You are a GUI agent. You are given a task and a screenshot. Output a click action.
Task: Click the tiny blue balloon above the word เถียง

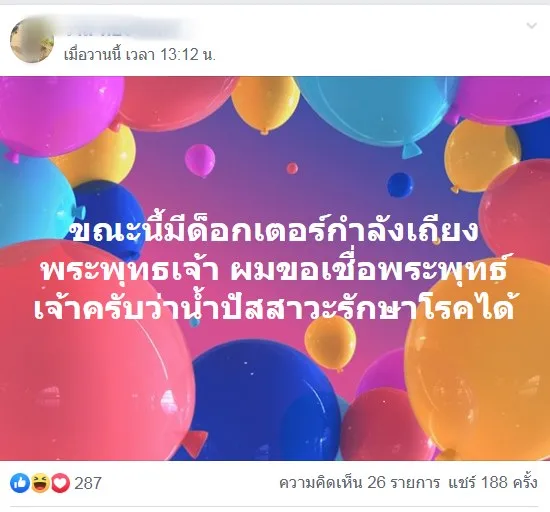(400, 185)
